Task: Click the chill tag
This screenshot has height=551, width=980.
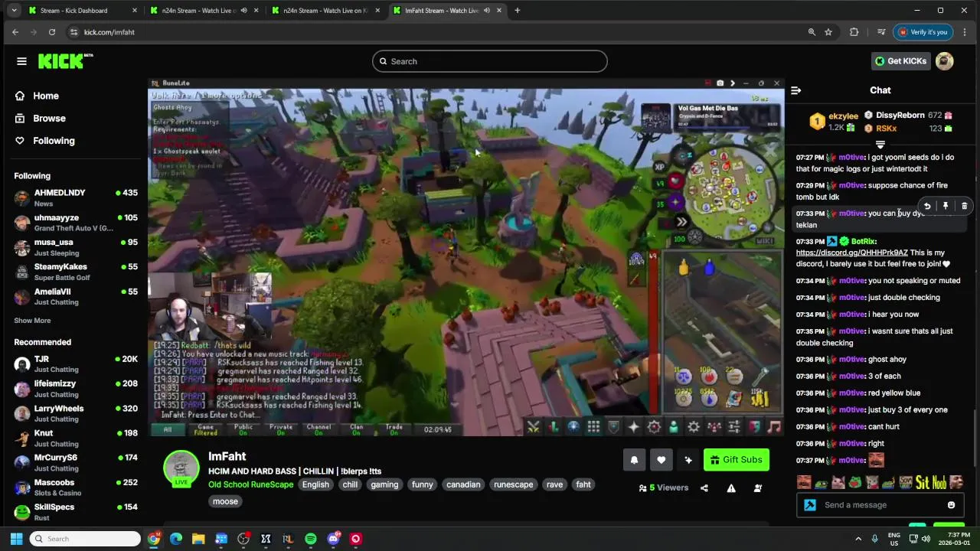Action: pos(350,484)
